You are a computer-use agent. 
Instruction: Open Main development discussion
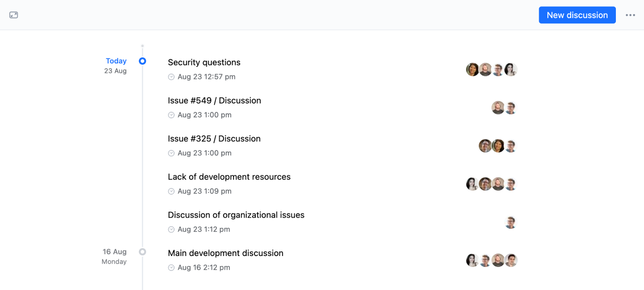(225, 253)
